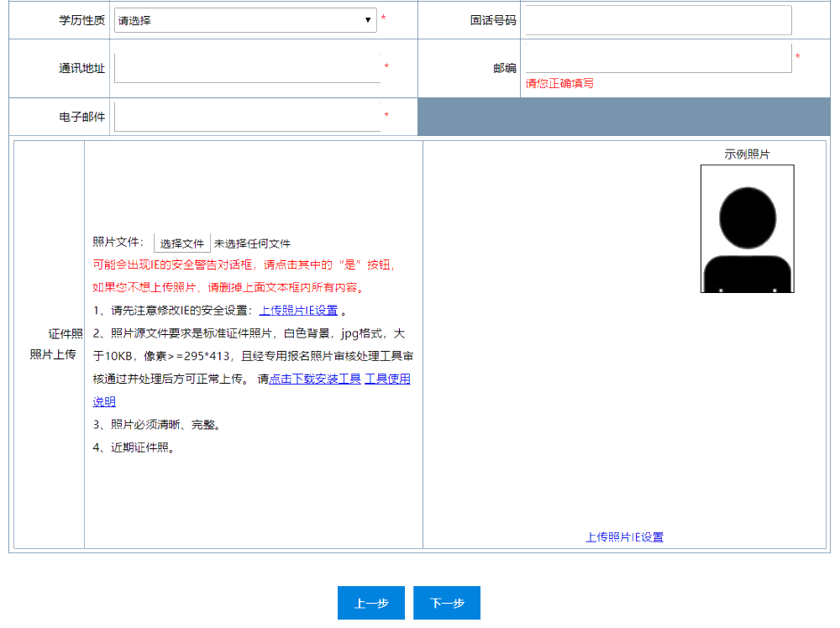Expand the education type selector showing 请选择
The width and height of the screenshot is (840, 628).
click(x=244, y=20)
